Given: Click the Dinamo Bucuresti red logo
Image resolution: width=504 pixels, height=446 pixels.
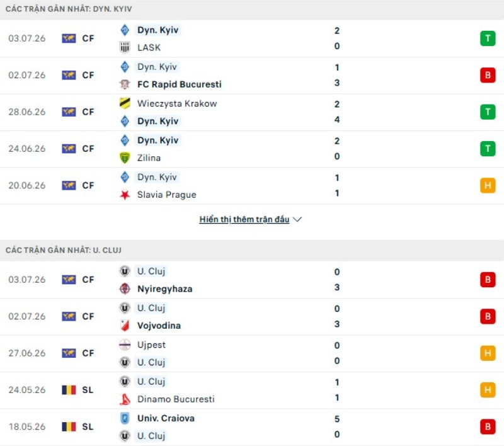Looking at the screenshot, I should click(x=125, y=399).
